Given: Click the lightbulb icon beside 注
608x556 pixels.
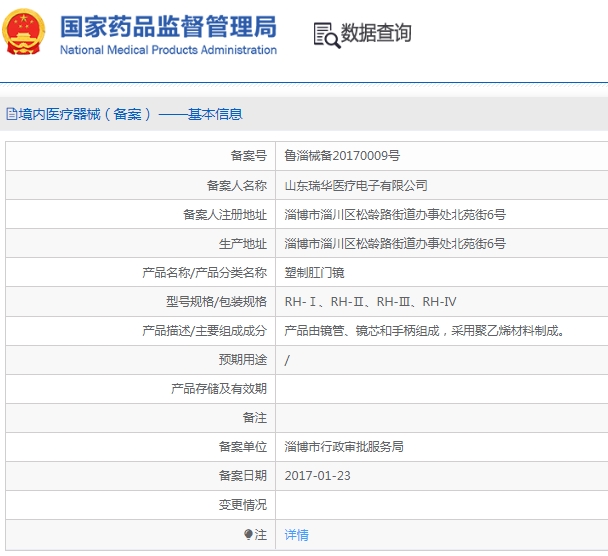Looking at the screenshot, I should 248,535.
